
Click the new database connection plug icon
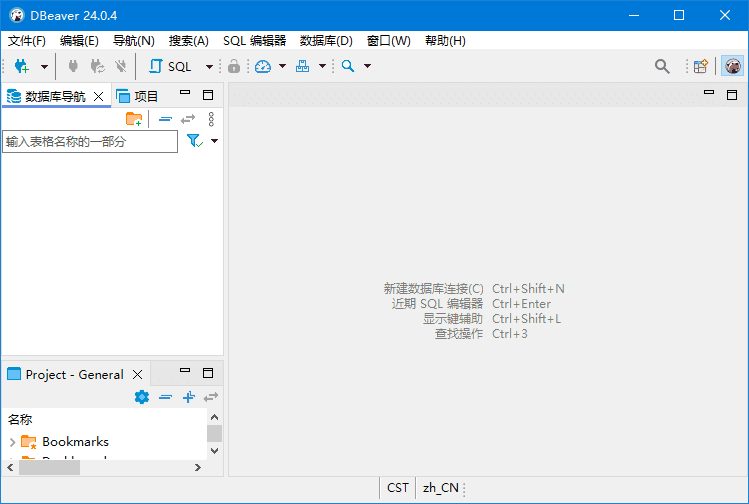(21, 66)
